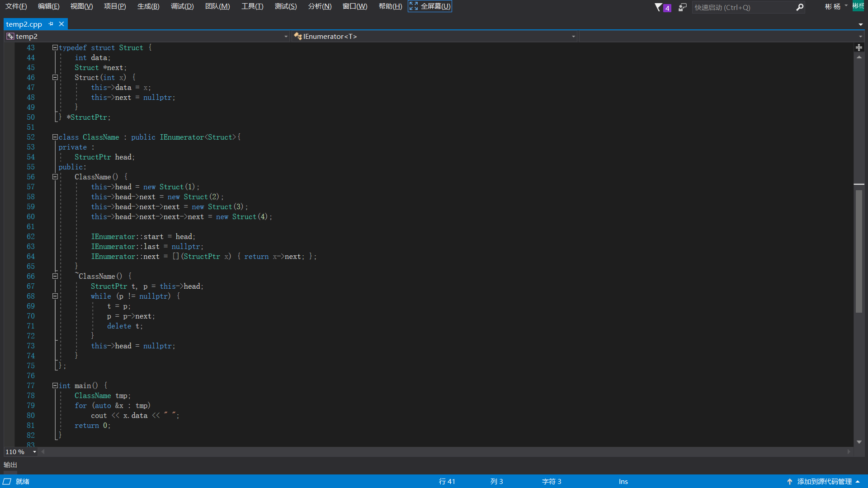Click the 列 3 column indicator

pos(496,482)
